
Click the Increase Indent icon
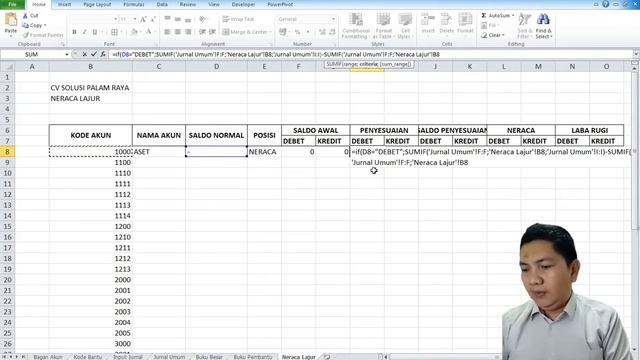tap(212, 32)
